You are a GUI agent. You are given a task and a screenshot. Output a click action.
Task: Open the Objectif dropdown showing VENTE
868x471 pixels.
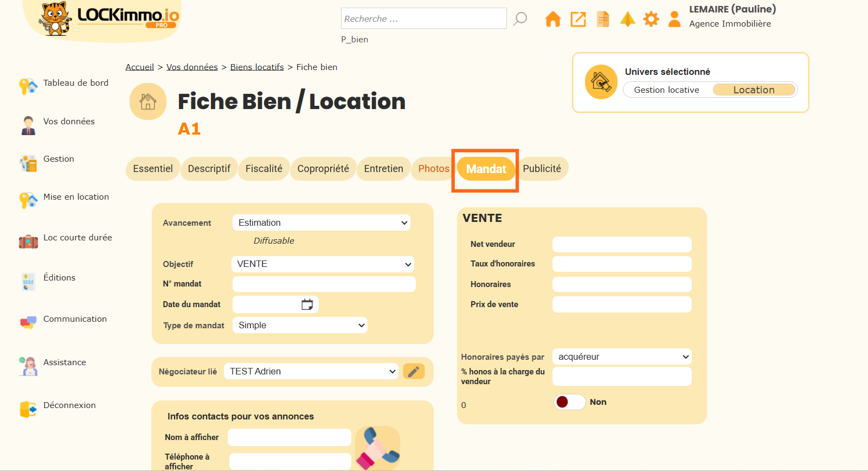click(x=323, y=264)
